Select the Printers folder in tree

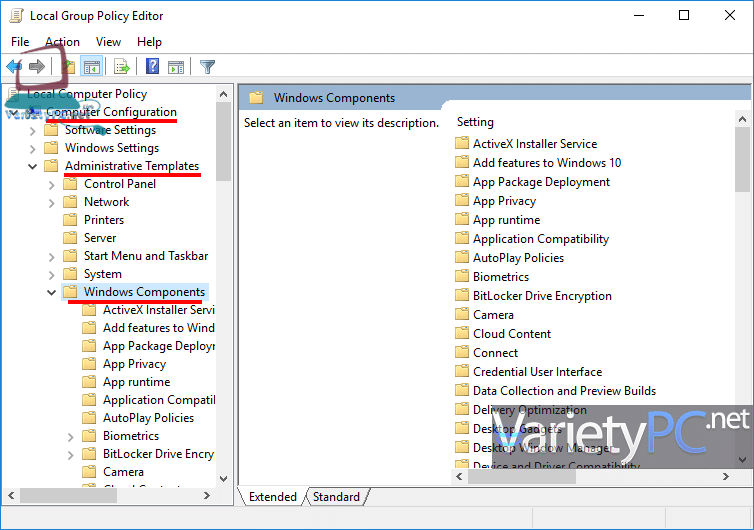click(x=104, y=220)
